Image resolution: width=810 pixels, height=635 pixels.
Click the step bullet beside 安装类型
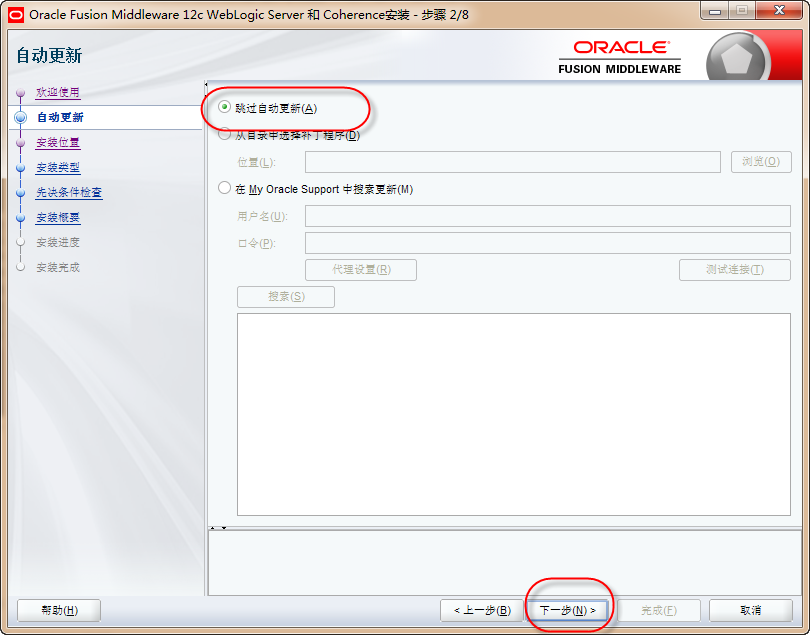[21, 168]
